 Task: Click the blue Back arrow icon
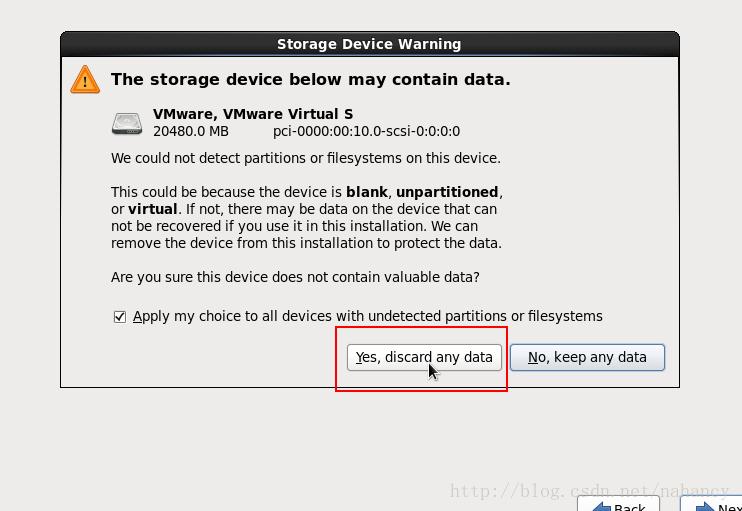601,506
